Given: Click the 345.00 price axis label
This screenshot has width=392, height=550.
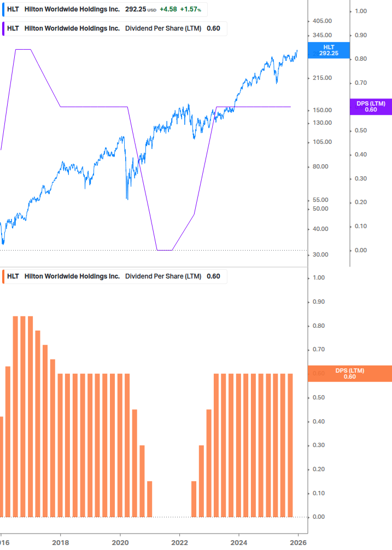Looking at the screenshot, I should point(322,35).
